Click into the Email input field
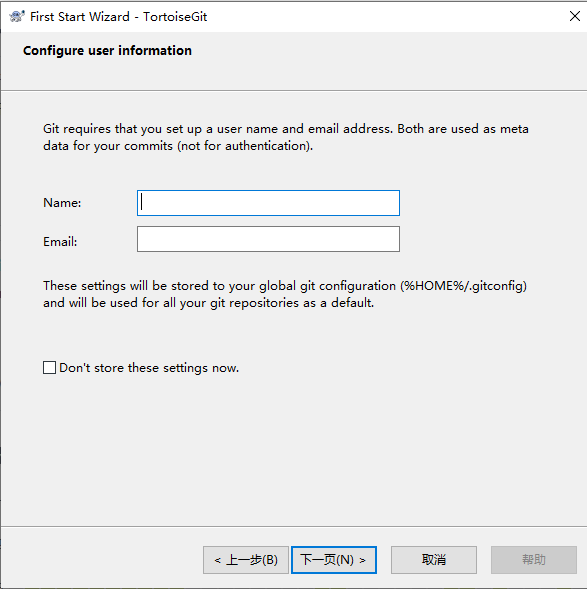 [x=268, y=239]
